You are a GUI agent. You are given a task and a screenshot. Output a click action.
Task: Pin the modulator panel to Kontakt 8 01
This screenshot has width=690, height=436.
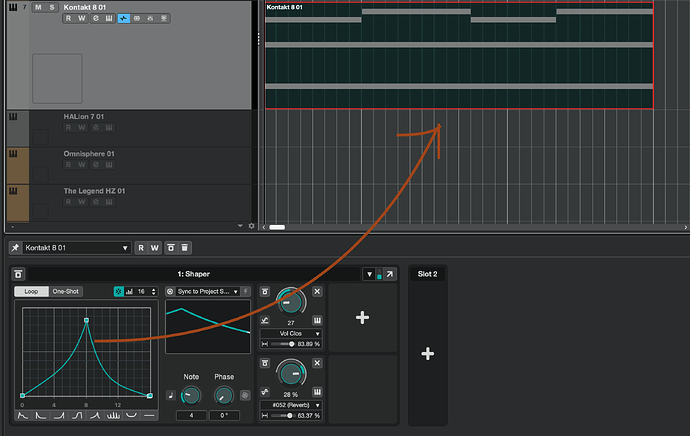click(15, 248)
